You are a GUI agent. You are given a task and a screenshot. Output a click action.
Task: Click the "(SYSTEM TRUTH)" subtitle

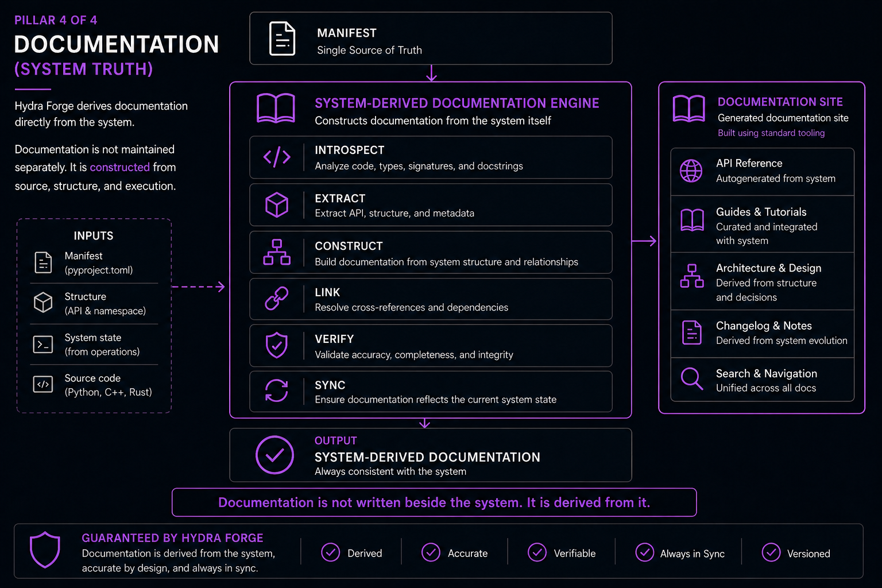click(x=84, y=69)
